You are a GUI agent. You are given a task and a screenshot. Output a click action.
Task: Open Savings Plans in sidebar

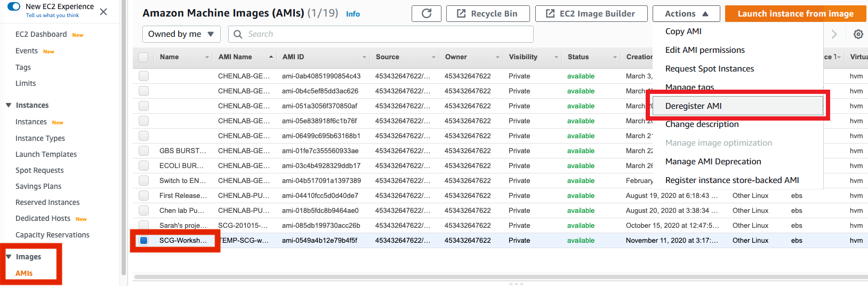click(38, 186)
